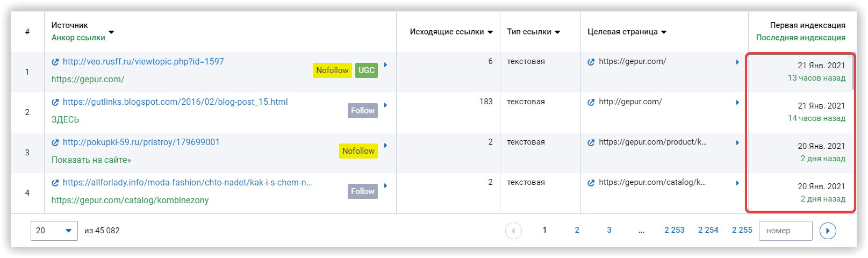The height and width of the screenshot is (258, 868).
Task: Click 13 часов назад indexation value
Action: (x=816, y=78)
